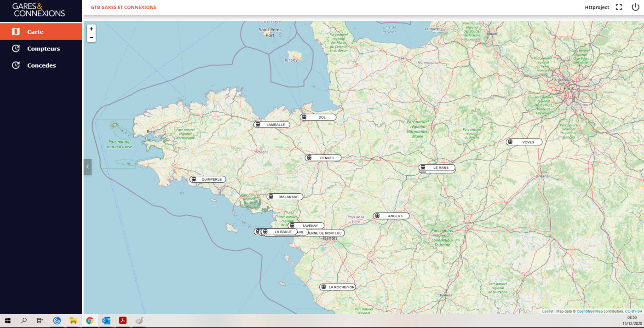Open the OpenStreetMap attribution link

590,311
